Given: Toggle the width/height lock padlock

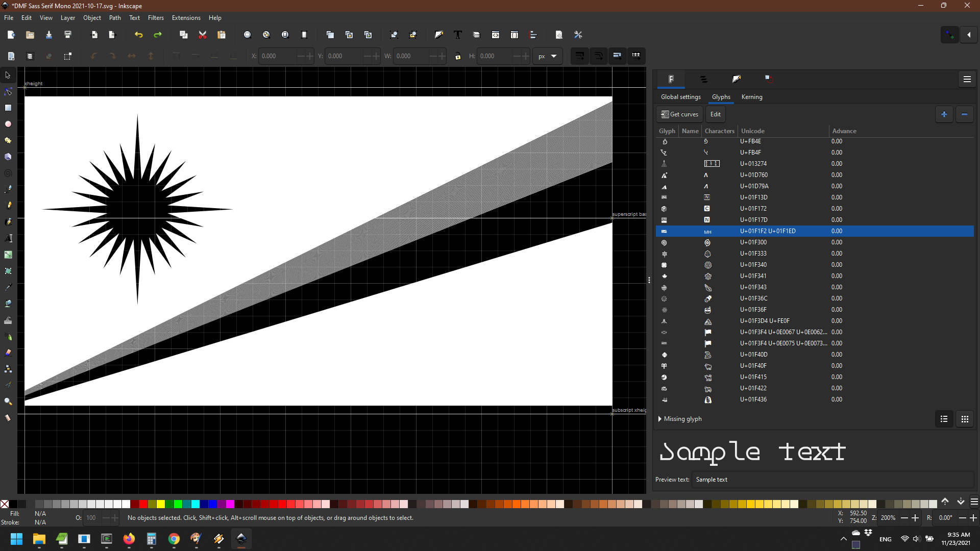Looking at the screenshot, I should point(458,56).
